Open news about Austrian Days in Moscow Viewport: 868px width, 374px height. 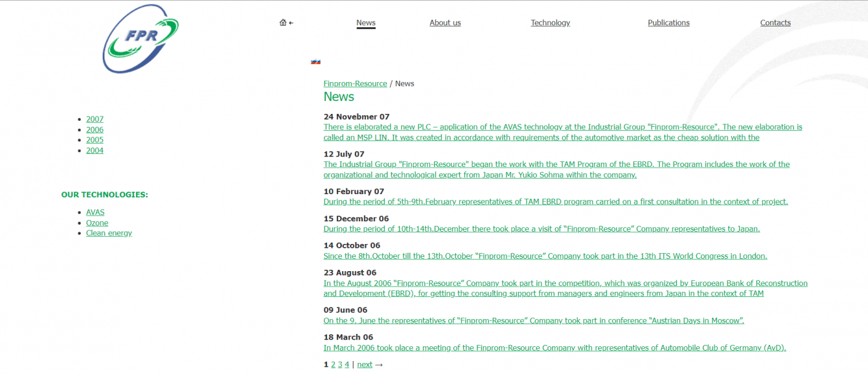pyautogui.click(x=534, y=321)
